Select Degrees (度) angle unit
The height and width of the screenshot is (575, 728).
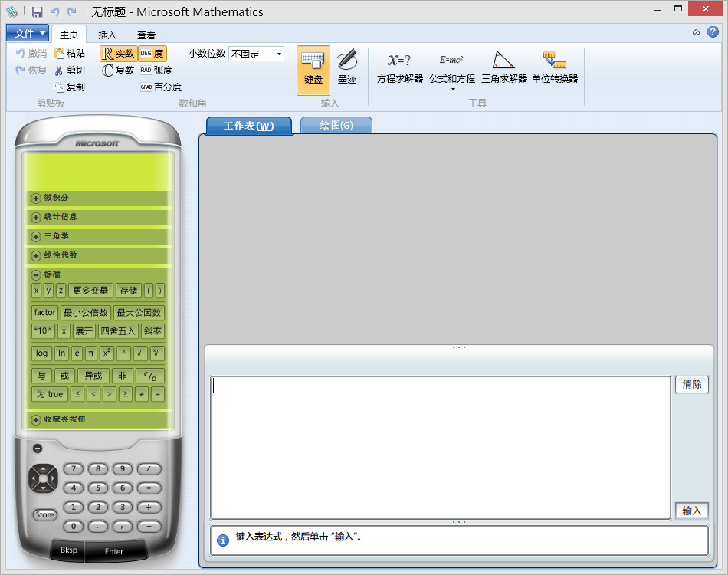[152, 54]
